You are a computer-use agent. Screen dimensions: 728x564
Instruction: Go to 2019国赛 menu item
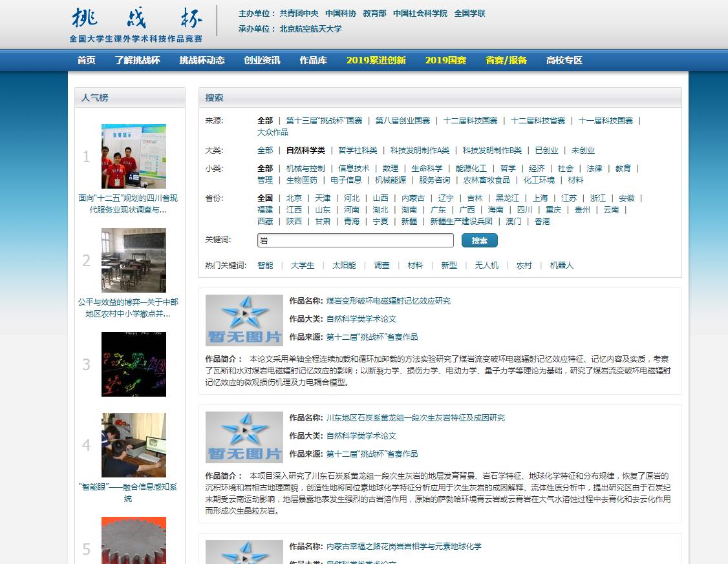click(445, 60)
